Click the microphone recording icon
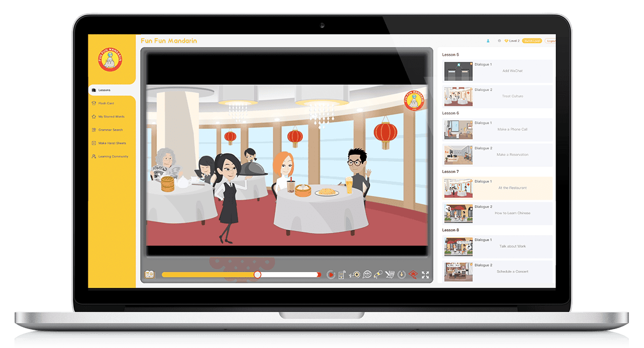The width and height of the screenshot is (644, 348). tap(378, 275)
